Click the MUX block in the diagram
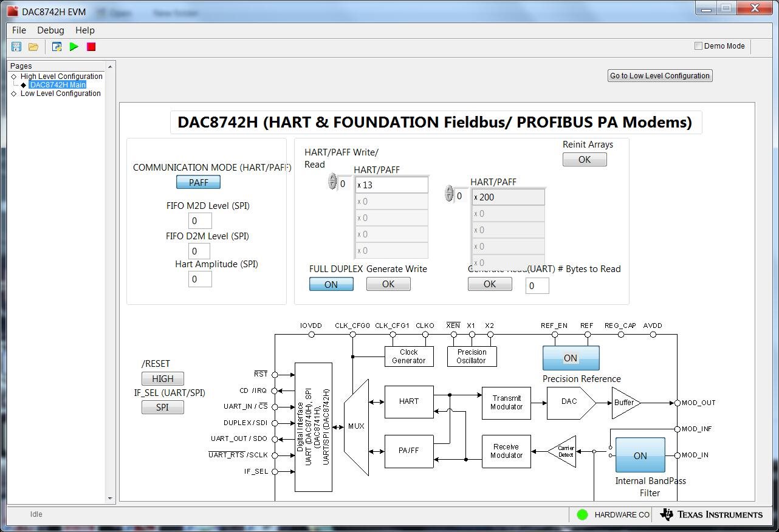 [x=356, y=427]
